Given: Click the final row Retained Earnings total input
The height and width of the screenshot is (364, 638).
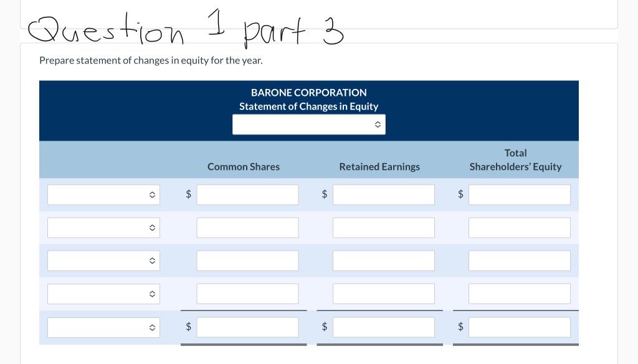Looking at the screenshot, I should click(383, 327).
